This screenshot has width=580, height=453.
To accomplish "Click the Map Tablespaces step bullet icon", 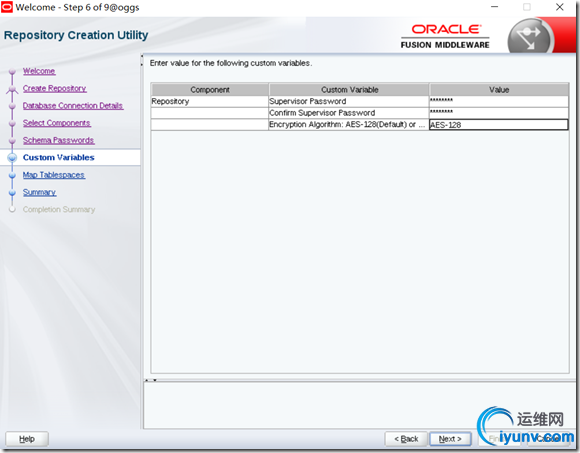I will (x=12, y=175).
